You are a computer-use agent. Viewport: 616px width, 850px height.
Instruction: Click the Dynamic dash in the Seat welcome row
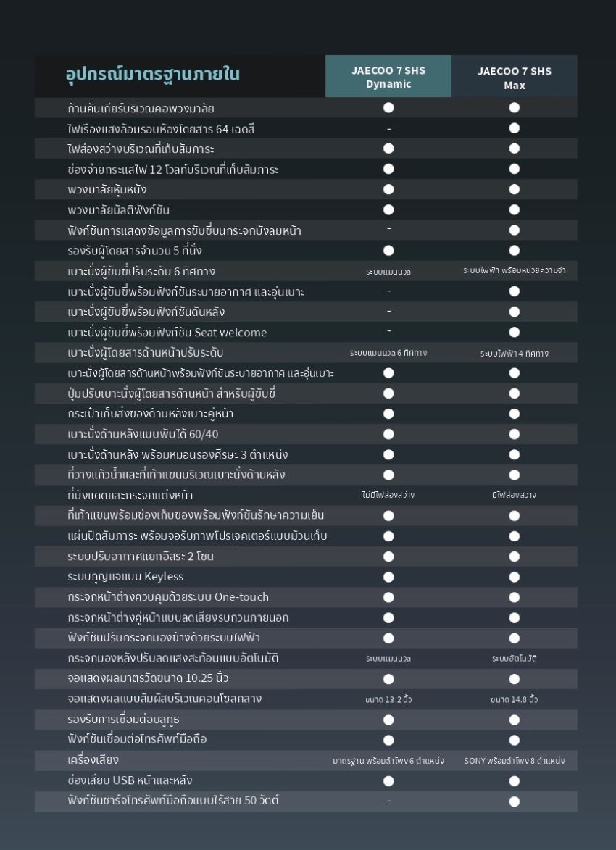[388, 332]
